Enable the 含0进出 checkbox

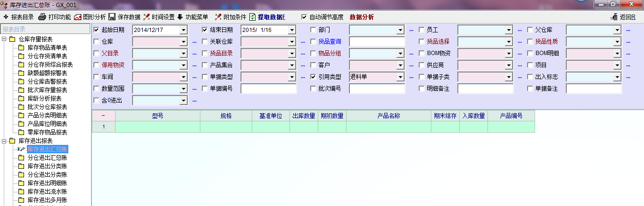coord(97,100)
